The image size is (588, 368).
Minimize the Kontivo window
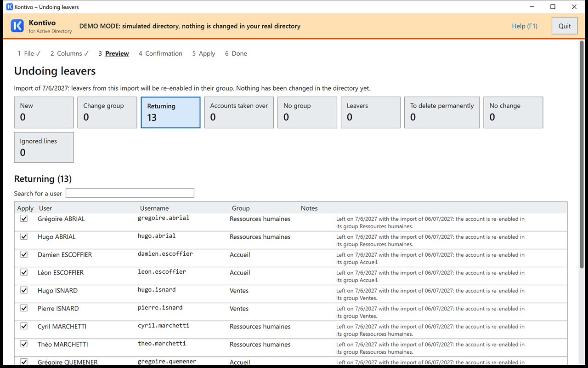click(x=532, y=7)
